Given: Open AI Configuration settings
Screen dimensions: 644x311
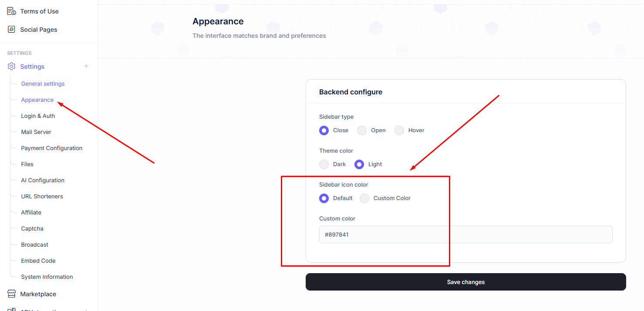Looking at the screenshot, I should pos(43,180).
